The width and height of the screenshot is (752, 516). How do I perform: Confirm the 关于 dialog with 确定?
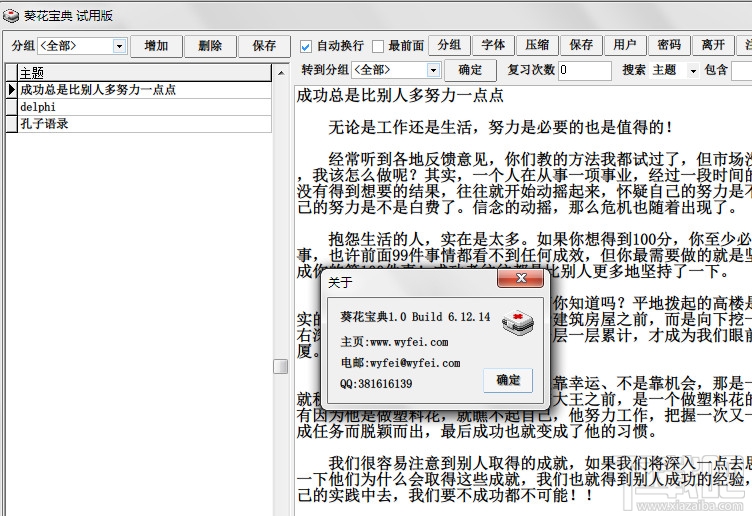click(x=508, y=380)
